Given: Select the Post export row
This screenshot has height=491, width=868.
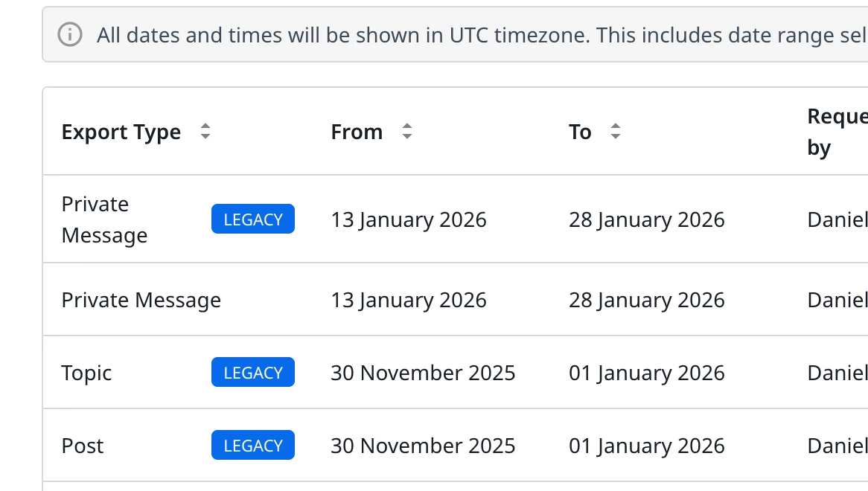Looking at the screenshot, I should (x=455, y=445).
